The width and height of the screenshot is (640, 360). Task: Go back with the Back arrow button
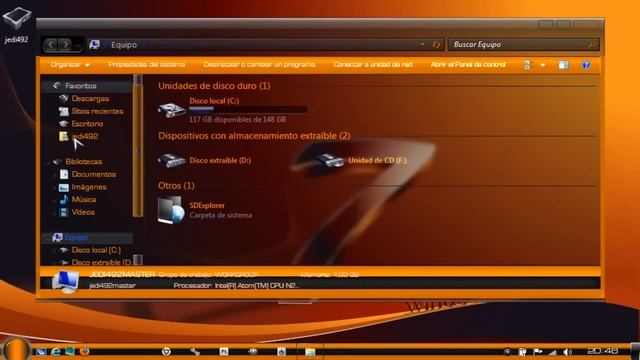click(51, 44)
